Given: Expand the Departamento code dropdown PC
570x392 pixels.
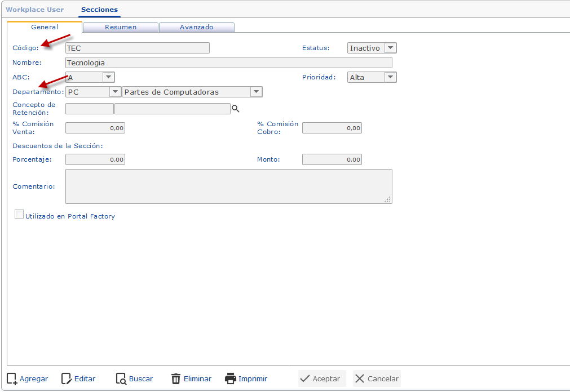Looking at the screenshot, I should click(94, 92).
